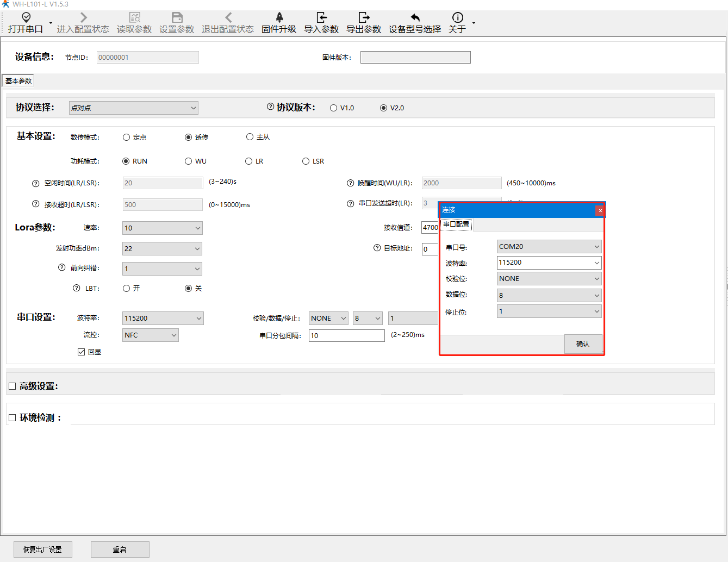Select the basic parameters (基本参数) tab
This screenshot has width=728, height=562.
[18, 81]
